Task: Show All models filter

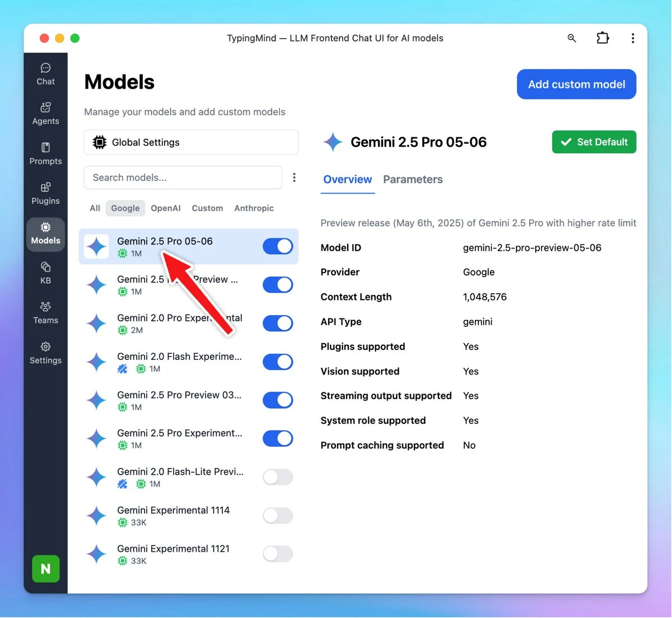Action: (x=95, y=208)
